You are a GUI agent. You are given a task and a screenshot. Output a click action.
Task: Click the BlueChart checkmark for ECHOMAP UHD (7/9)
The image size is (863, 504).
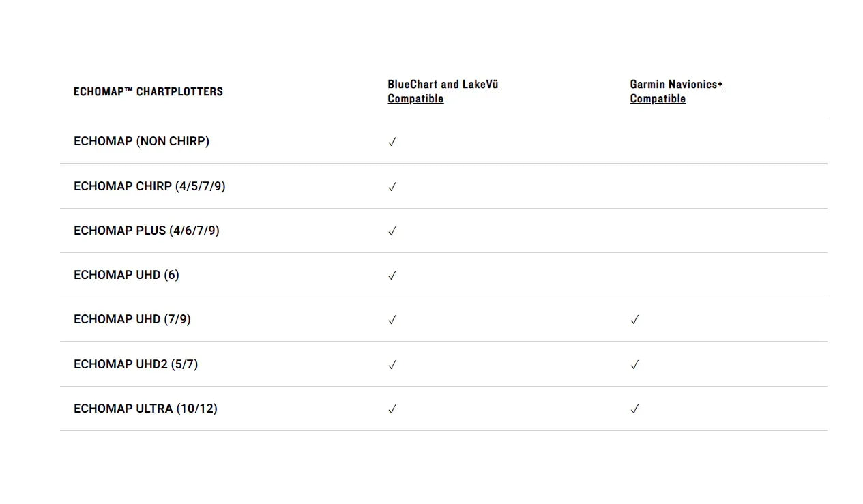click(x=392, y=320)
